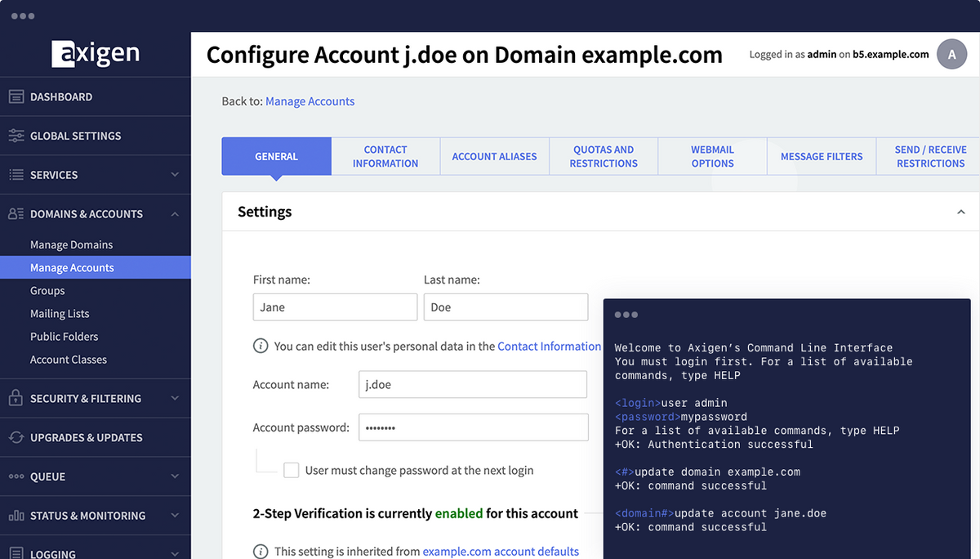
Task: Click the Security & Filtering lock icon
Action: pyautogui.click(x=16, y=398)
